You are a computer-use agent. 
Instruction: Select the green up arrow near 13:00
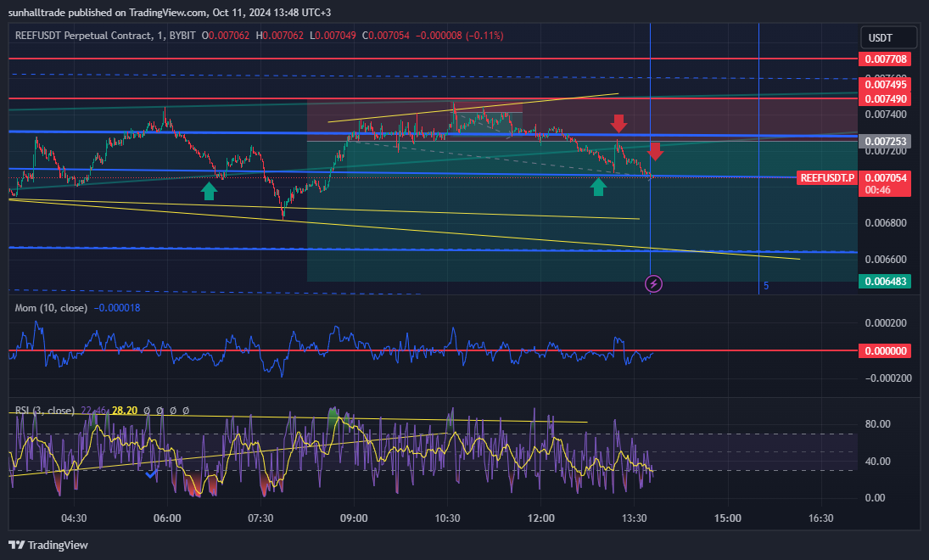pos(598,187)
